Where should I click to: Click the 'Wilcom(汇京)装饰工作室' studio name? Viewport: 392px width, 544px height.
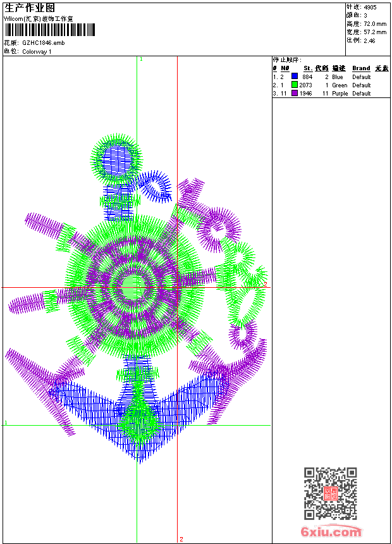tap(38, 19)
